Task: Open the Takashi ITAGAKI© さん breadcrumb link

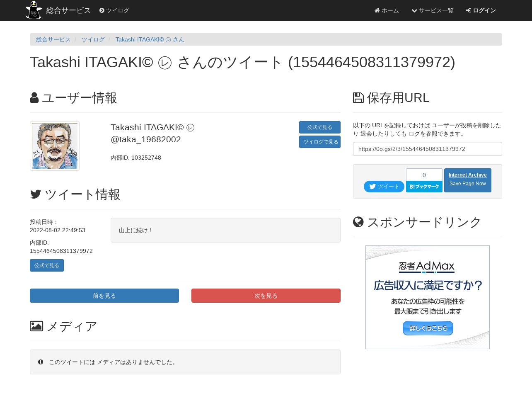Action: tap(150, 39)
